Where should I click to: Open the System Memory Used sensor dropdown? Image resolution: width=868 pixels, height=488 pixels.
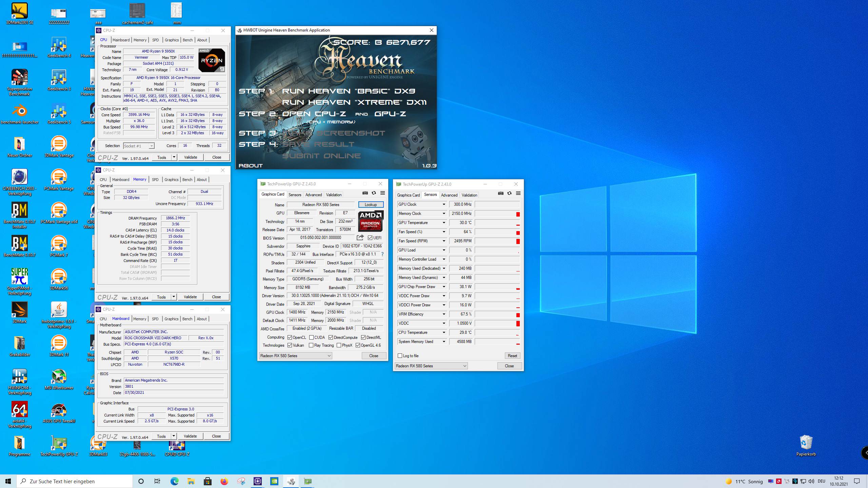(x=443, y=342)
